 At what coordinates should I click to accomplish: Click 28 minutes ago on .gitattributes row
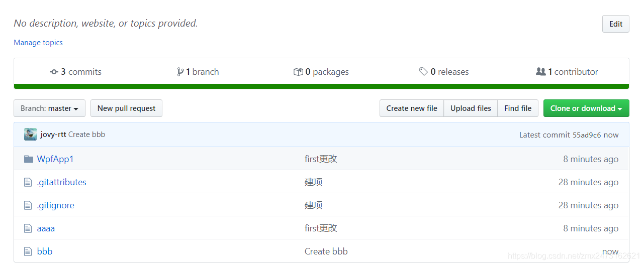coord(589,182)
